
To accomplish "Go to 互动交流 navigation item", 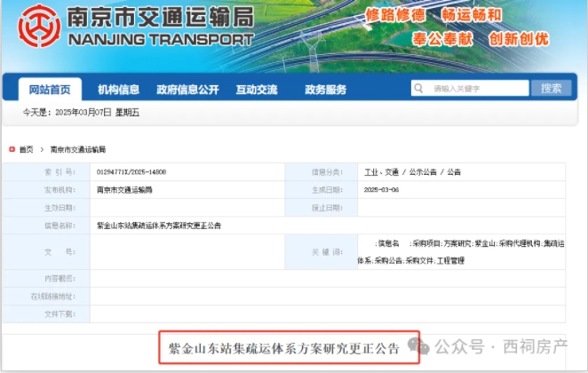I will click(x=257, y=90).
